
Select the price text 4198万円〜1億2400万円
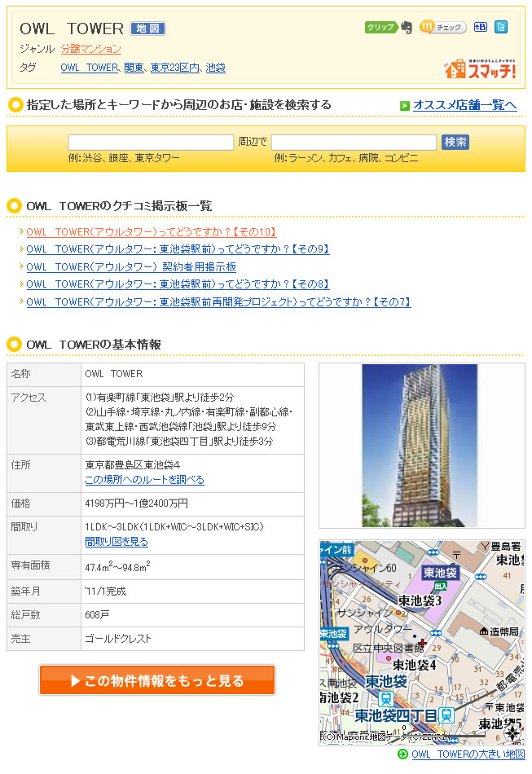pyautogui.click(x=137, y=504)
